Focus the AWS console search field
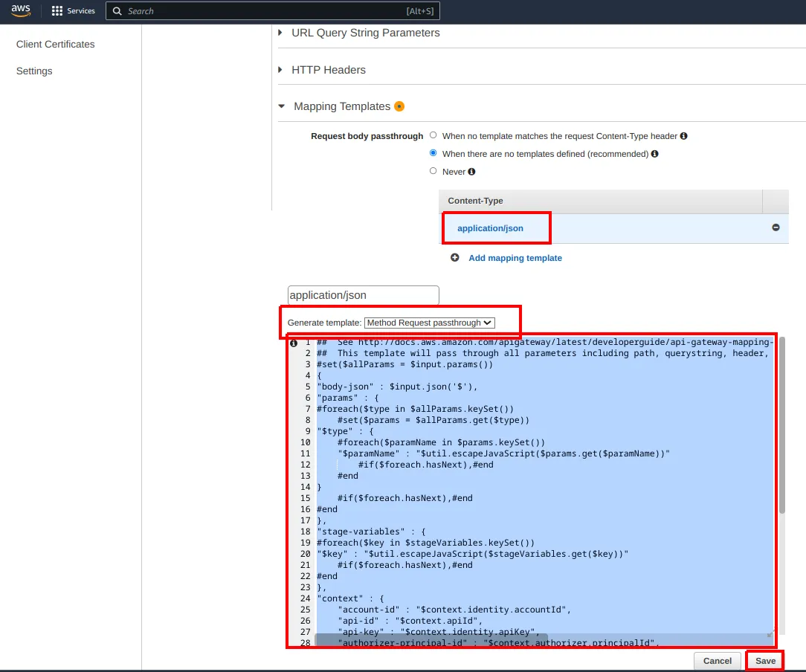 272,11
